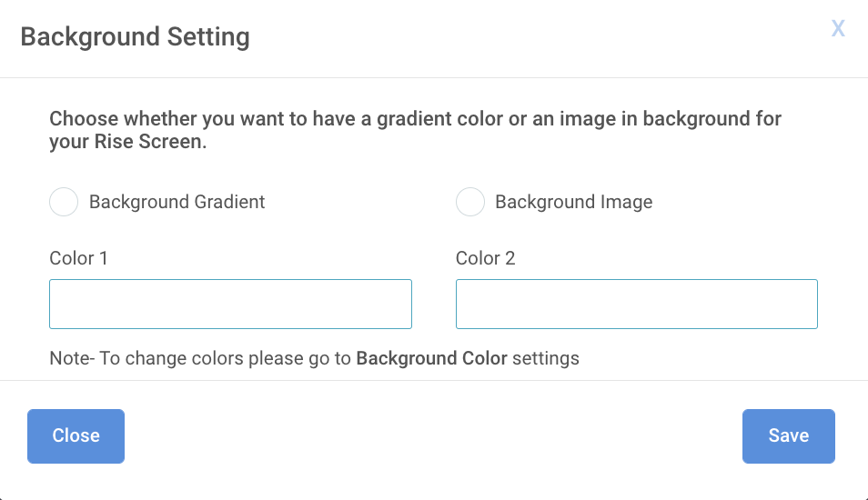Click the Color 2 input field
868x500 pixels.
pos(636,304)
